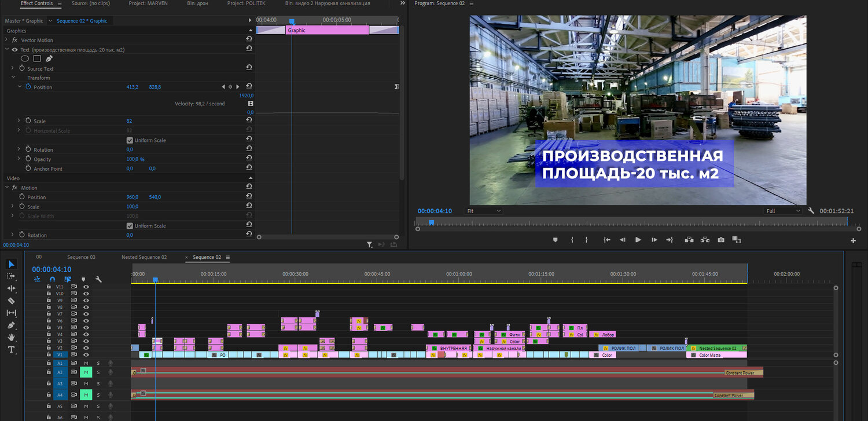Viewport: 868px width, 421px height.
Task: Toggle track output eye for V1
Action: [x=86, y=354]
